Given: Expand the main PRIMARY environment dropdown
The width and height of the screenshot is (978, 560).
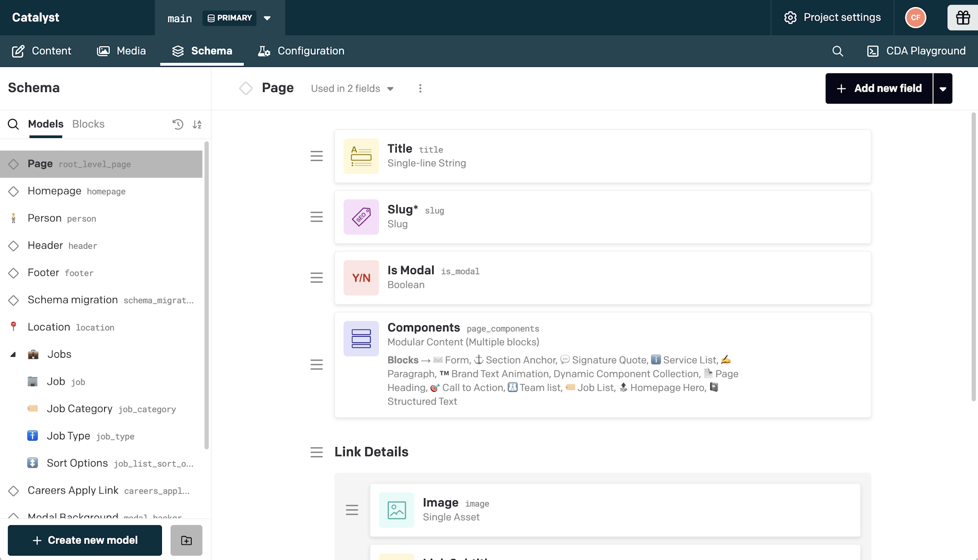Looking at the screenshot, I should tap(267, 18).
